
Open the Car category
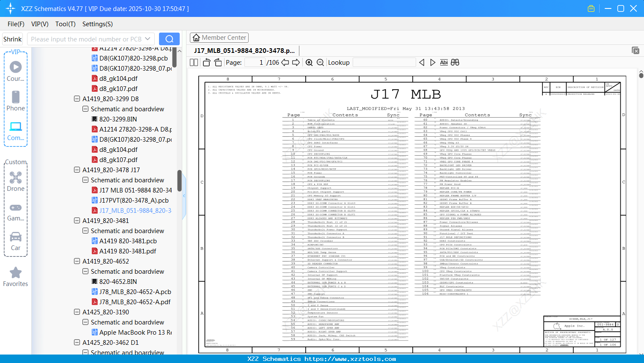coord(16,241)
